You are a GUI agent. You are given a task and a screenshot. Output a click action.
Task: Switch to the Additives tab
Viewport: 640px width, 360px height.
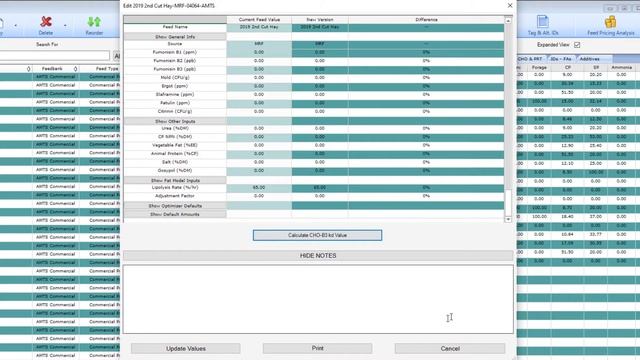pyautogui.click(x=590, y=59)
